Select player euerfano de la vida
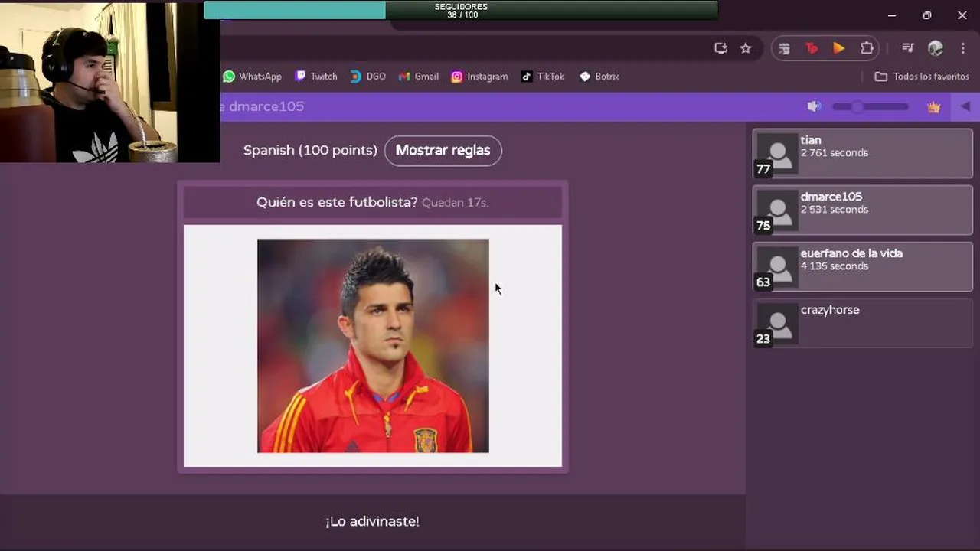 click(863, 266)
